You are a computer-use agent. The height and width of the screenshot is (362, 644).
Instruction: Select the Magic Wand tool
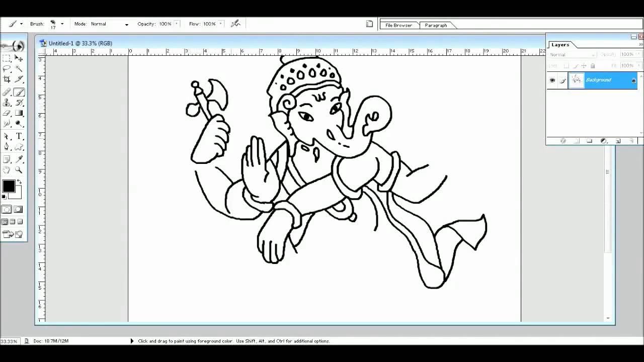pyautogui.click(x=19, y=69)
